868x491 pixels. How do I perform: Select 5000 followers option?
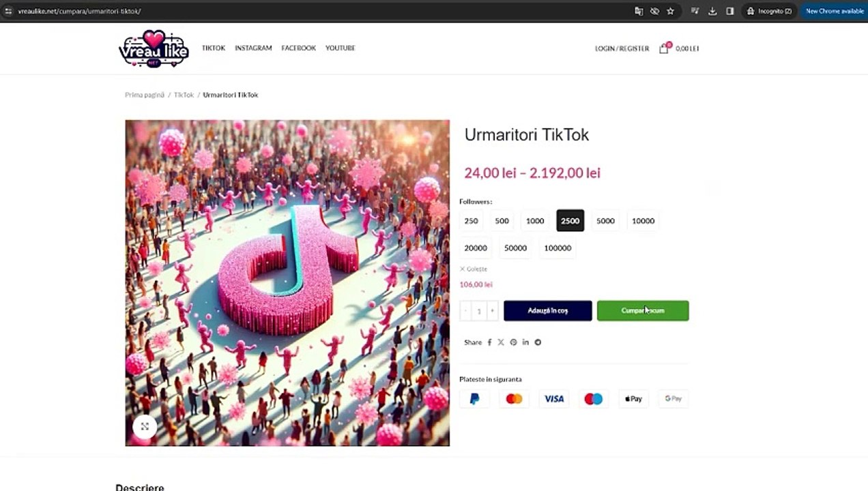[605, 221]
